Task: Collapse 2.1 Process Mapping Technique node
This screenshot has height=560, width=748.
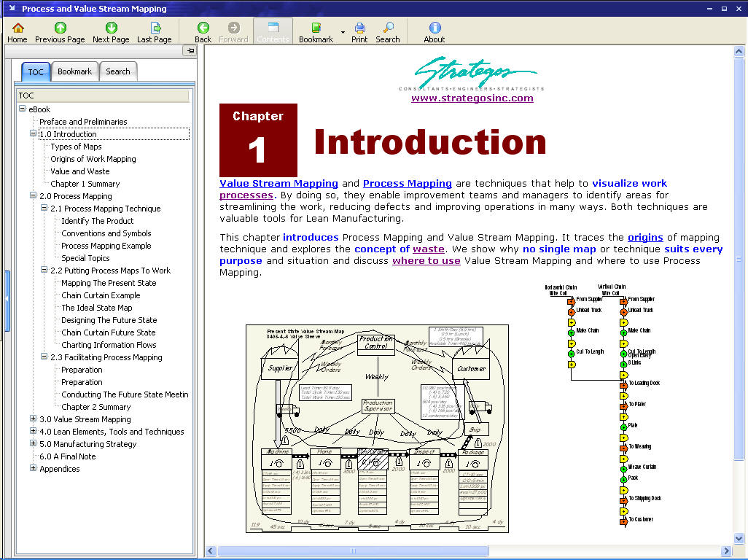Action: click(x=44, y=208)
